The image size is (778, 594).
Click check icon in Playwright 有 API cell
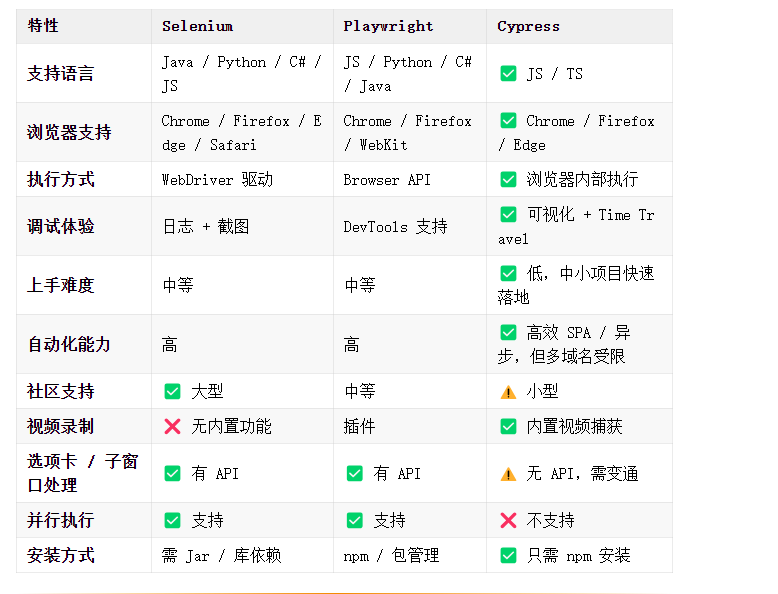[x=354, y=473]
